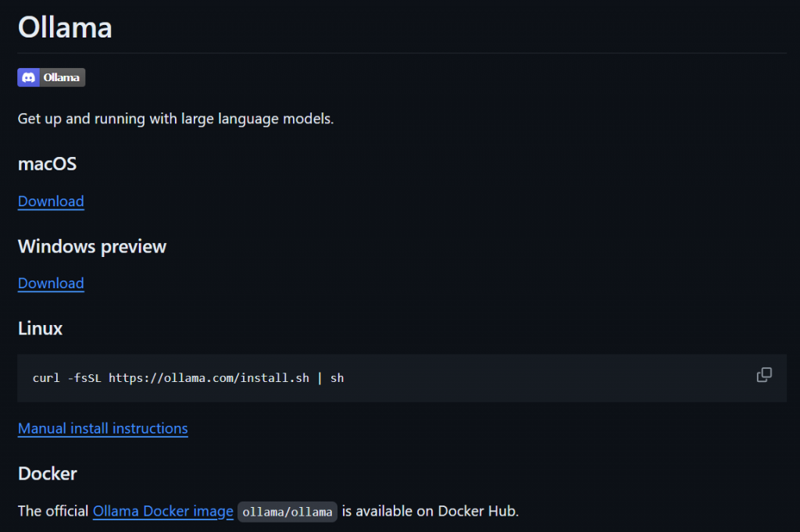Click the "Get up and running" description text
Viewport: 800px width, 532px height.
[176, 119]
